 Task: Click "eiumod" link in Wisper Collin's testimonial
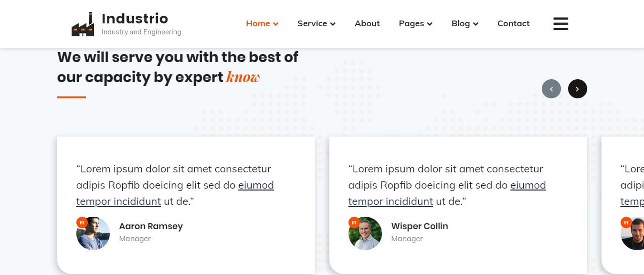pyautogui.click(x=528, y=185)
